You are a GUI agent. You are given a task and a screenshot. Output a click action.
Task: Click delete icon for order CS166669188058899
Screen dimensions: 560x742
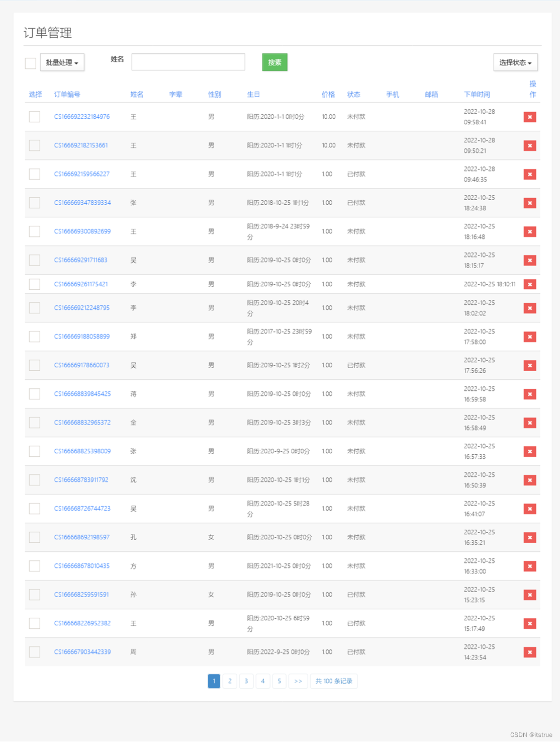tap(530, 337)
